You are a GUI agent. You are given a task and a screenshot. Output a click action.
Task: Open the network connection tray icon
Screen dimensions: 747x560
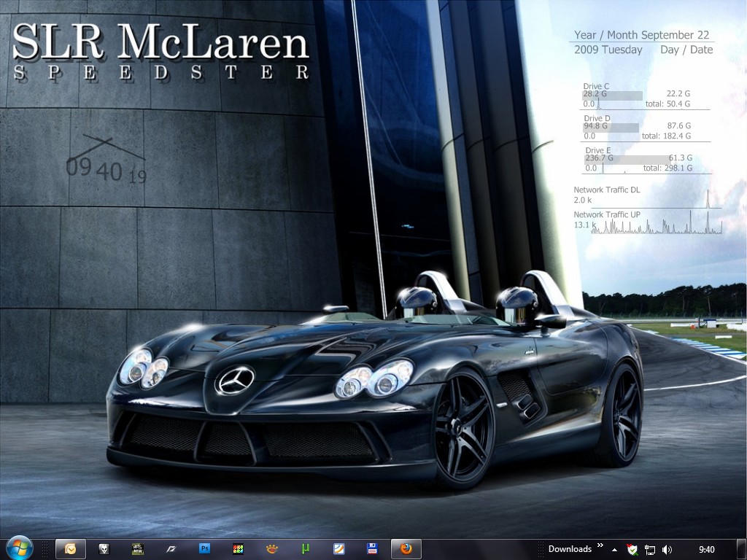[650, 550]
